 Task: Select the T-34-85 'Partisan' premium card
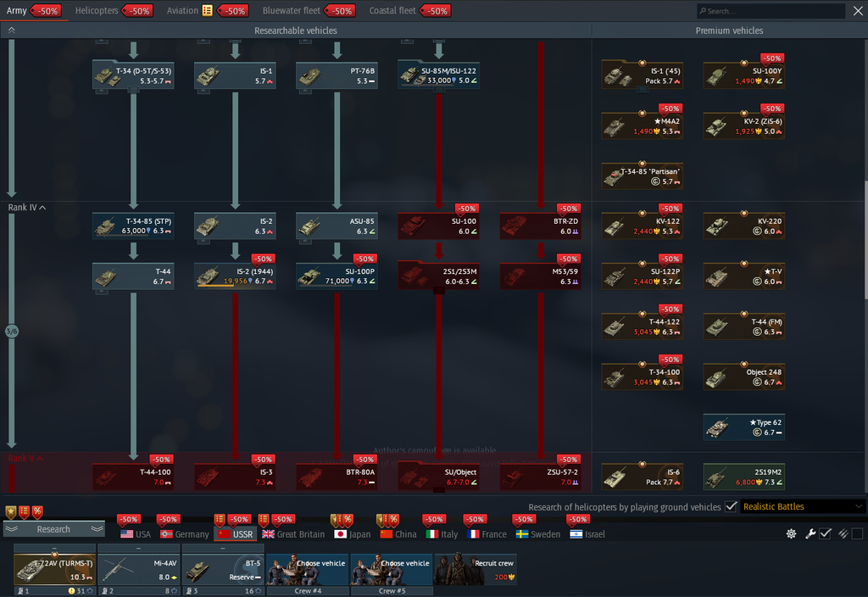click(x=643, y=176)
